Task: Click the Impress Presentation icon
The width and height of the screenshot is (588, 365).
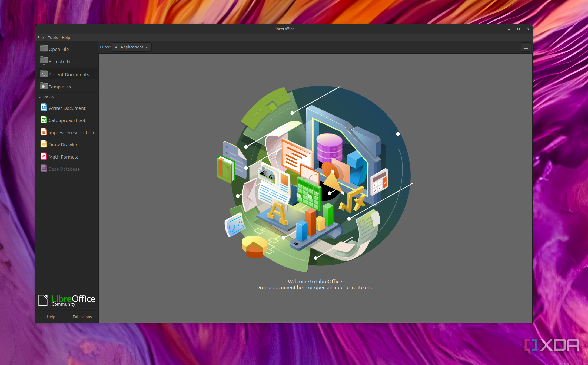Action: tap(44, 132)
